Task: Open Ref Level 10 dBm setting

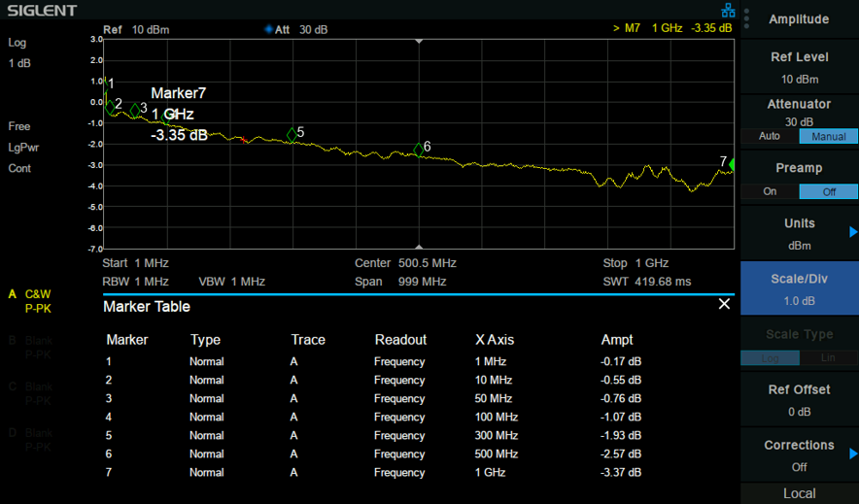Action: click(800, 67)
